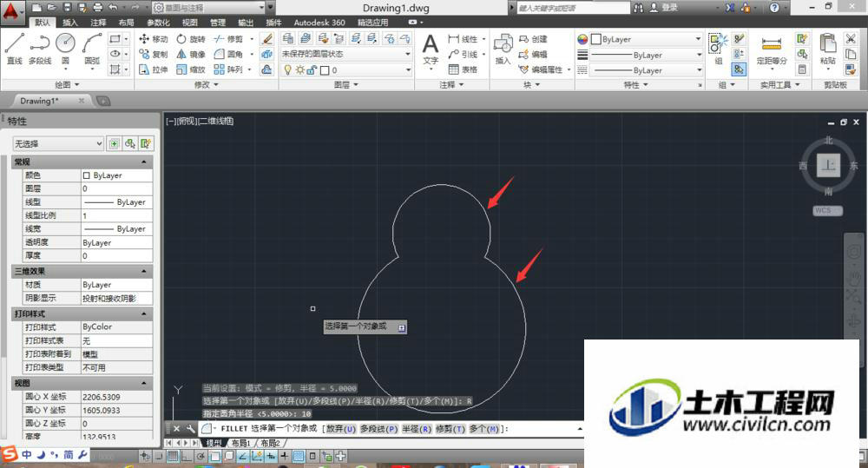This screenshot has height=468, width=868.
Task: Click the 圆角 (Fillet) tool
Action: pyautogui.click(x=228, y=55)
